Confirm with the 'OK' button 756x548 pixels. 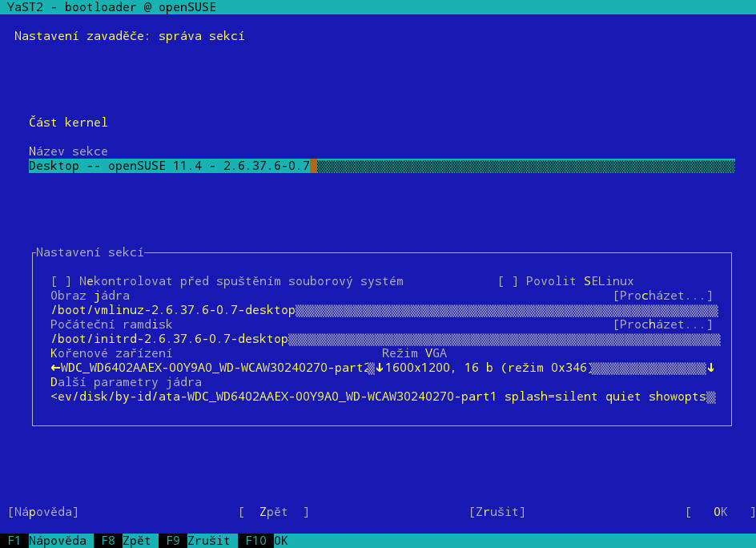tap(720, 512)
